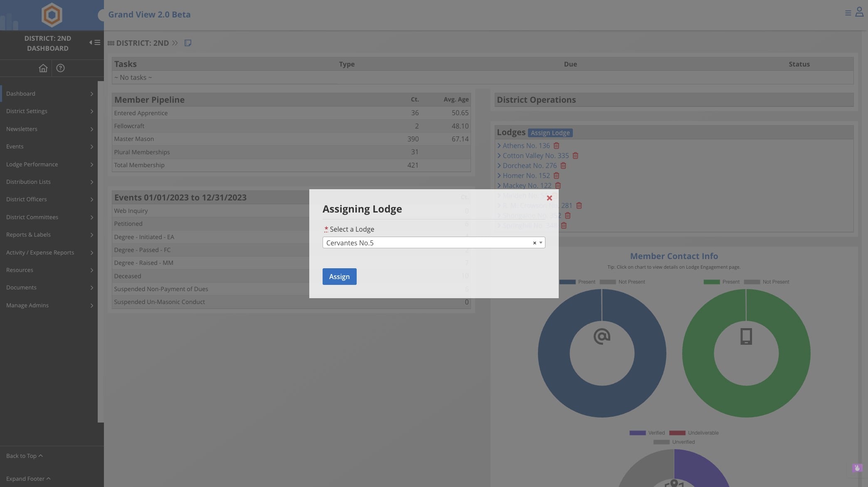Click the Select a Lodge combo box
The height and width of the screenshot is (487, 868).
[x=434, y=242]
